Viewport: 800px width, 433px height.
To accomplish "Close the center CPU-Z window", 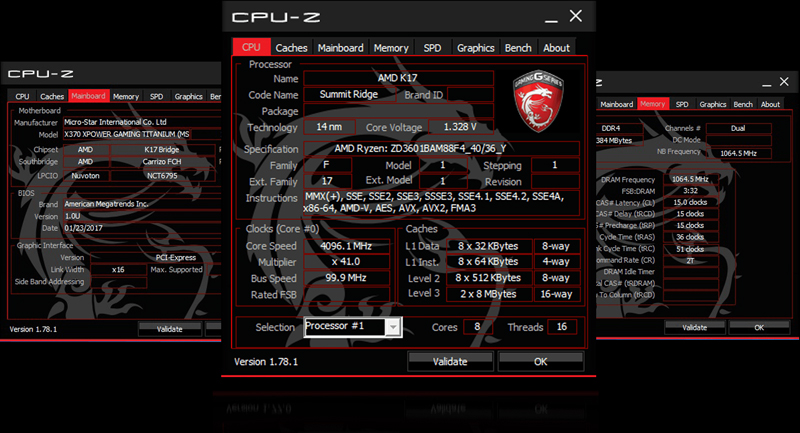I will (576, 16).
